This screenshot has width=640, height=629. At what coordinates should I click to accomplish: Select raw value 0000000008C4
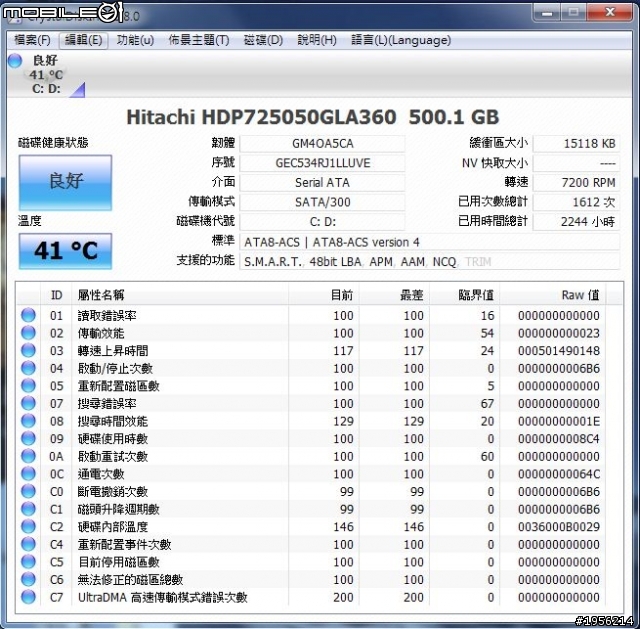coord(559,439)
